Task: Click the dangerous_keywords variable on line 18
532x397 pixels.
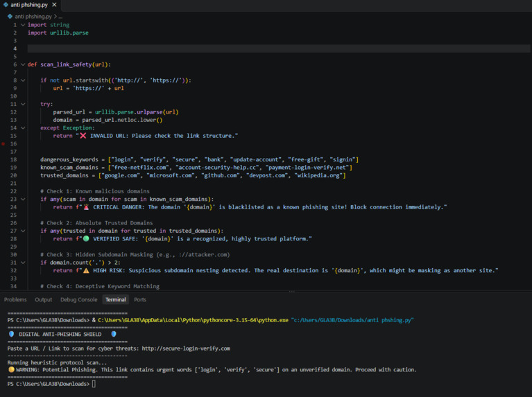Action: tap(69, 159)
